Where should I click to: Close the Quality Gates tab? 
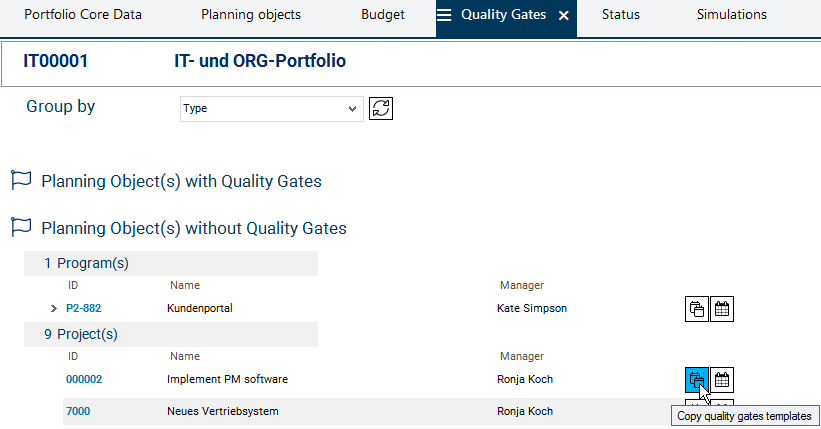click(x=564, y=16)
